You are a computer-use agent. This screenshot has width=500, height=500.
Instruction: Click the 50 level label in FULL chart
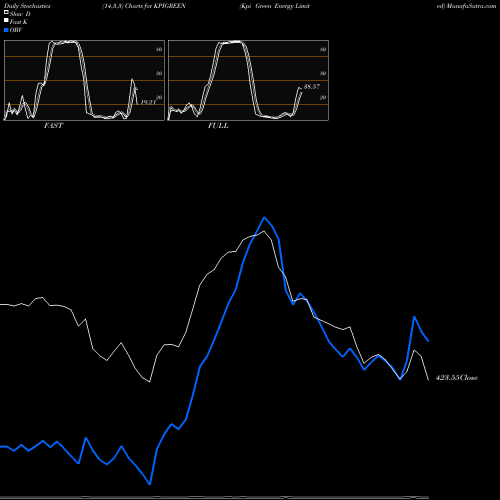[x=323, y=73]
